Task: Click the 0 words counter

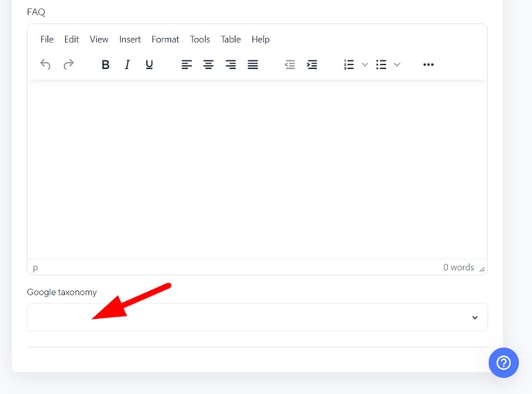Action: [458, 267]
